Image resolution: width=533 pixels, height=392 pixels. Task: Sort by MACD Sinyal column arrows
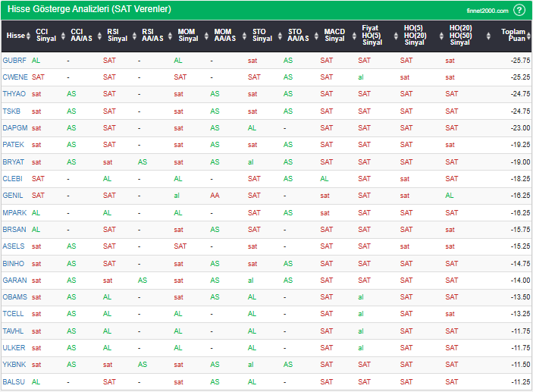click(x=352, y=36)
